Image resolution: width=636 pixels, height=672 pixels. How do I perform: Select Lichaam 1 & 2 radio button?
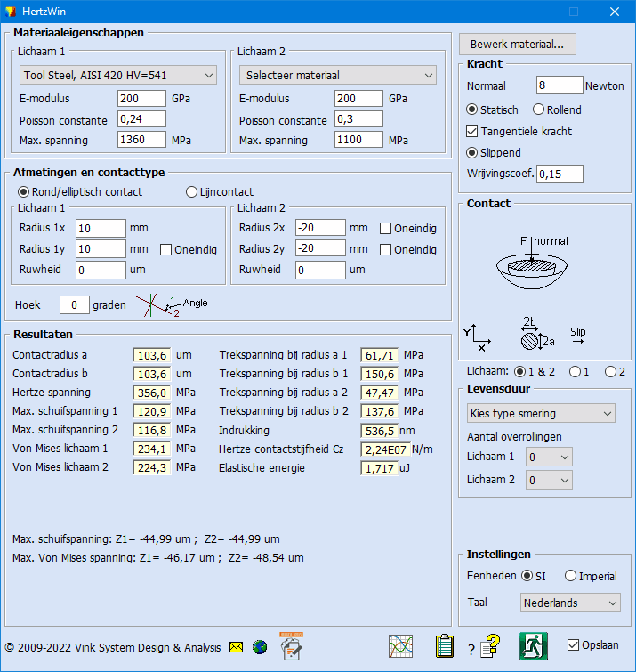tap(519, 371)
